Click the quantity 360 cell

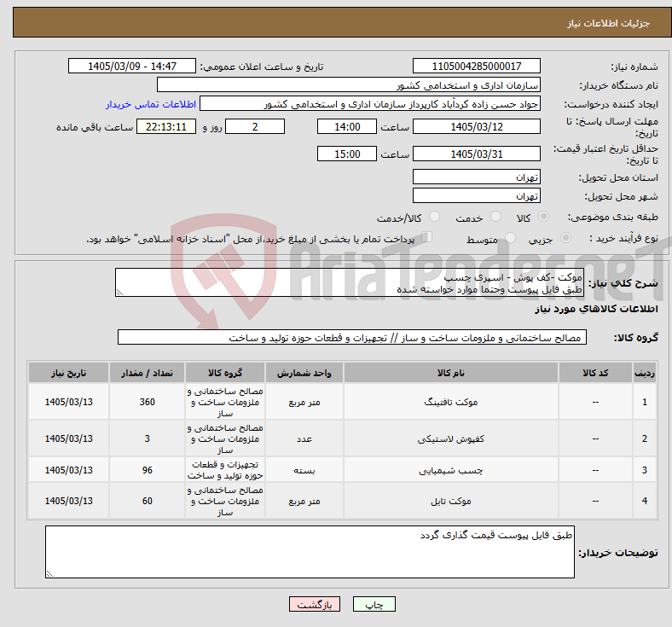pyautogui.click(x=147, y=402)
